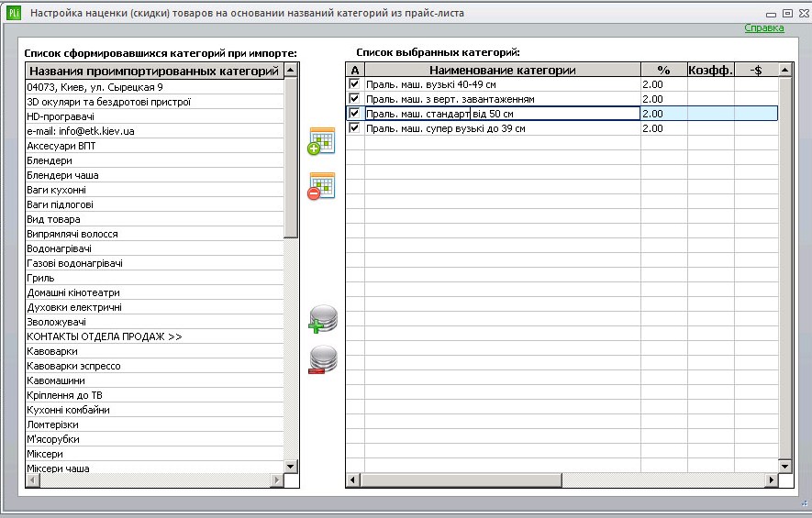Click left arrow of imported categories horizontal scrollbar
Image resolution: width=812 pixels, height=518 pixels.
[x=33, y=480]
